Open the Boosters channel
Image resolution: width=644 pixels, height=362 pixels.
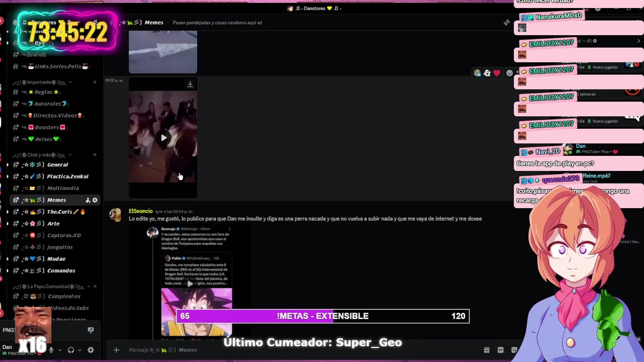[55, 127]
